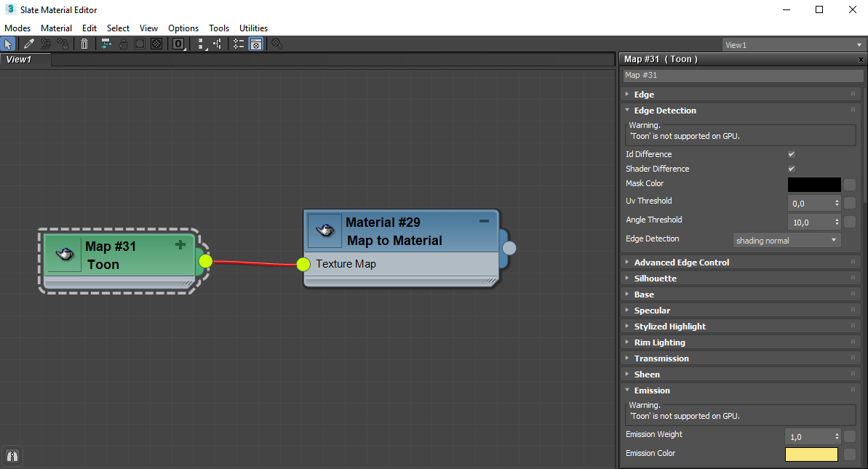Expand the Specular rollout
The width and height of the screenshot is (868, 469).
[x=740, y=310]
